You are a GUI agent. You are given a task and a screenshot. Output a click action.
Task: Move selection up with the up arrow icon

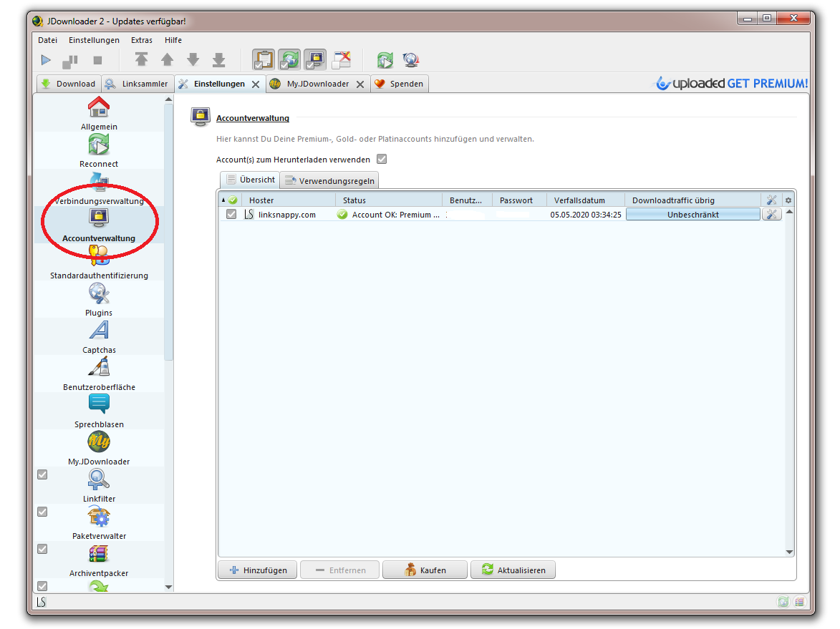click(167, 59)
